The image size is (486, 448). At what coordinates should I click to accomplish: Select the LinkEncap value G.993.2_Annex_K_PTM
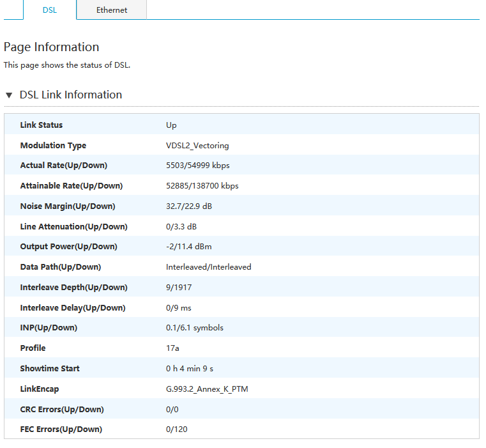click(207, 389)
